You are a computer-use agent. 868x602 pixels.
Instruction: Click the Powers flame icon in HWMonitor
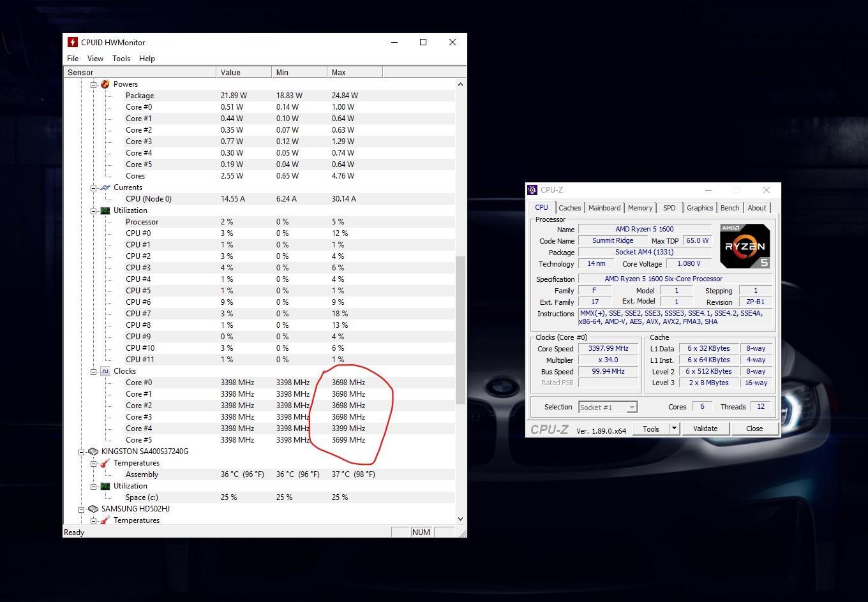tap(105, 84)
